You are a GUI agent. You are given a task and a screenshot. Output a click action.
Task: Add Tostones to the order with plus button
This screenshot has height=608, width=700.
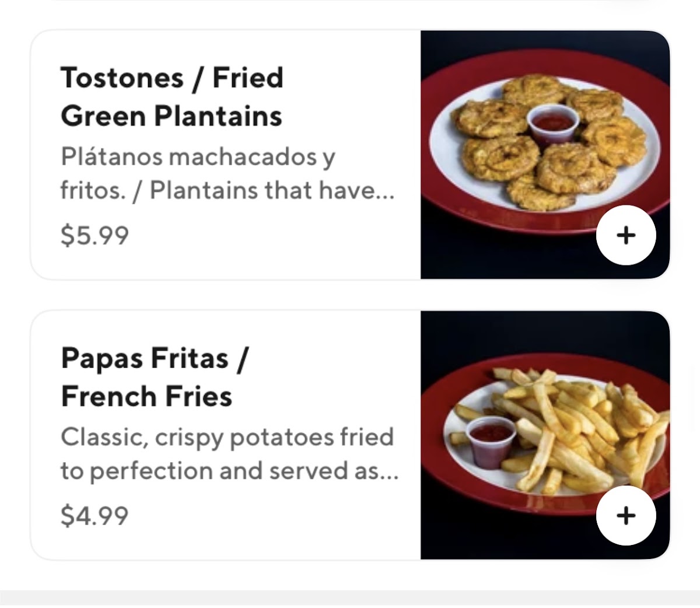pyautogui.click(x=626, y=235)
